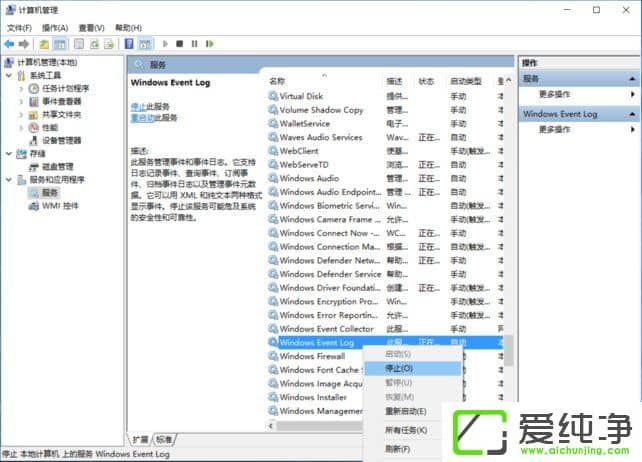
Task: Sort by the 状态 column header
Action: point(426,81)
